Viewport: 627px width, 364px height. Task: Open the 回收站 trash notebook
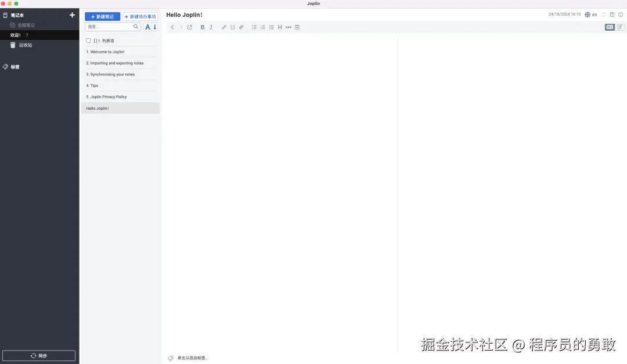24,45
